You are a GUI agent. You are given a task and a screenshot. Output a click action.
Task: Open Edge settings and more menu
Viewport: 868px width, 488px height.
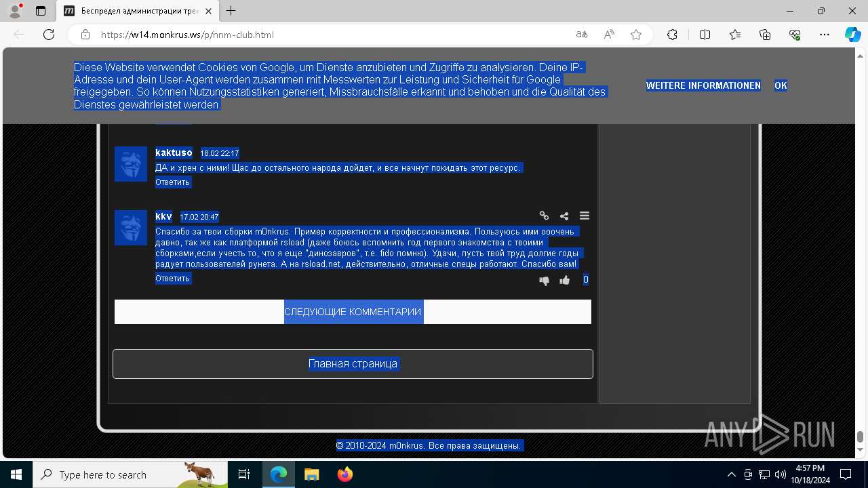point(825,35)
